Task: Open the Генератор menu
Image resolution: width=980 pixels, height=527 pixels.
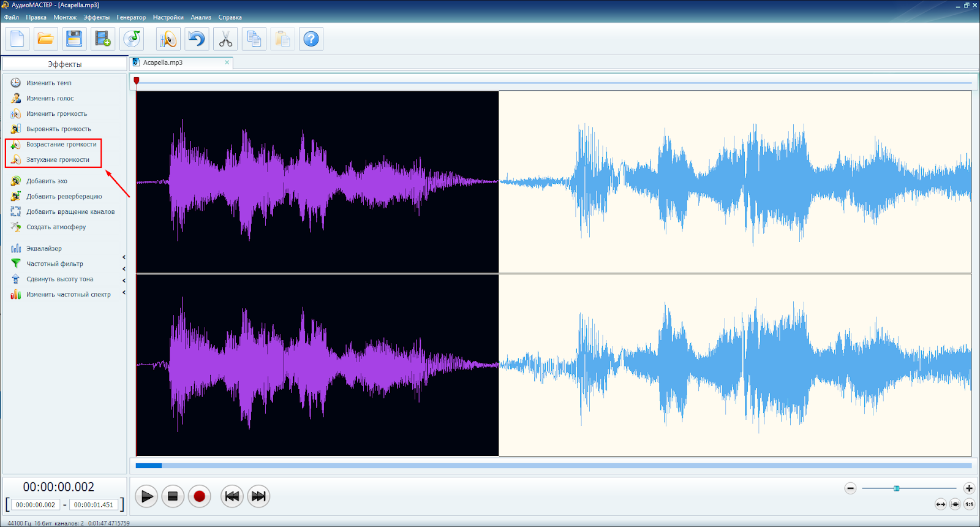Action: tap(131, 17)
